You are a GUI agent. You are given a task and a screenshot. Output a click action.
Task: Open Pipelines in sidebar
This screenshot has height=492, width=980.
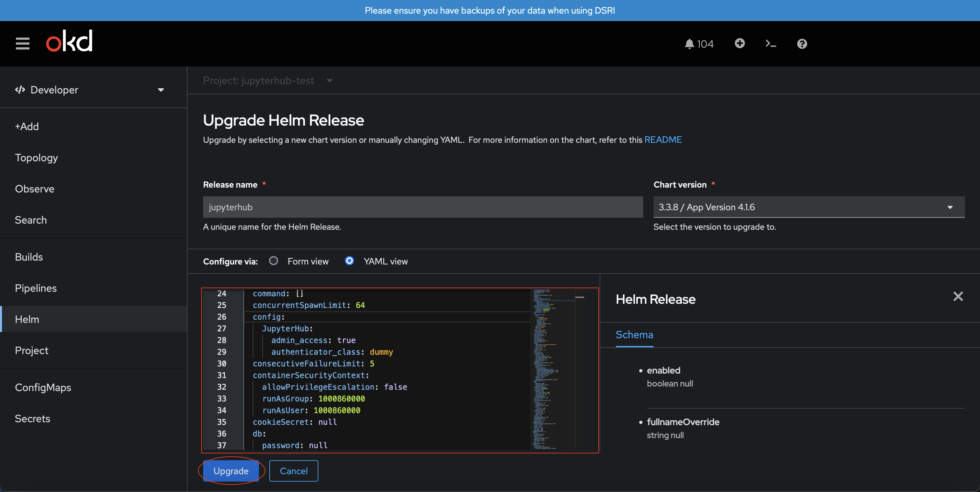[93, 288]
